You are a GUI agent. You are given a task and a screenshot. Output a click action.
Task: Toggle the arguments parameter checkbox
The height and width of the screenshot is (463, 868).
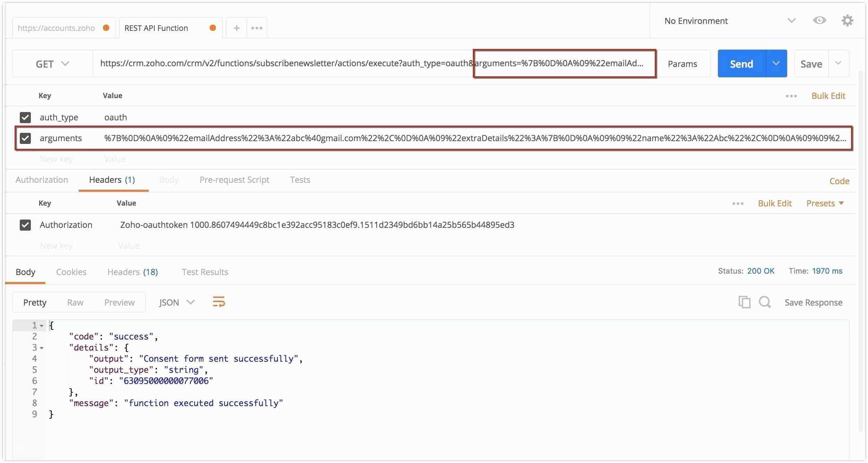point(26,137)
